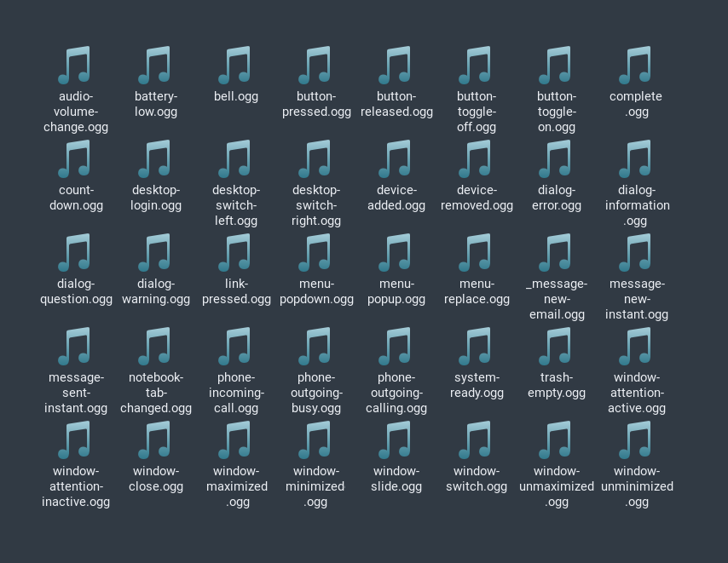Select the complete.ogg file icon

(636, 65)
